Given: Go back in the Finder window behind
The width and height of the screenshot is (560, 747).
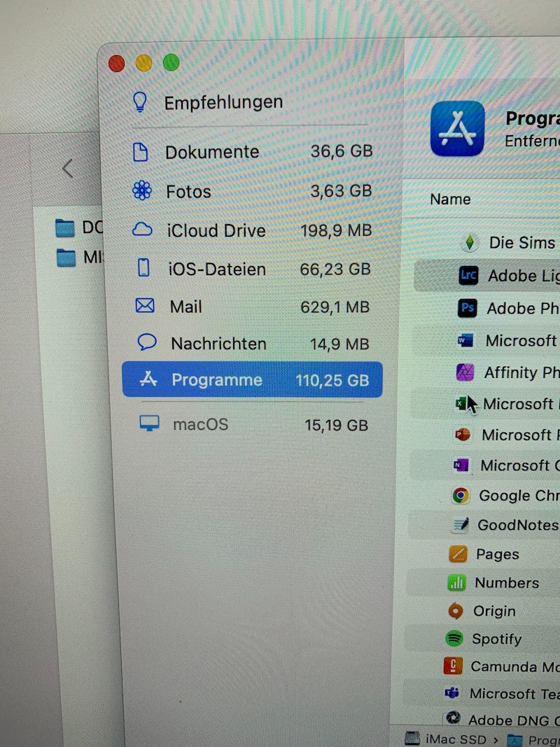Looking at the screenshot, I should 68,168.
